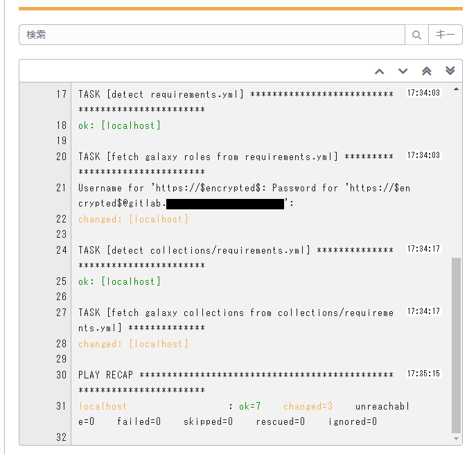Jump to next output with down chevron
This screenshot has height=454, width=476.
tap(403, 71)
